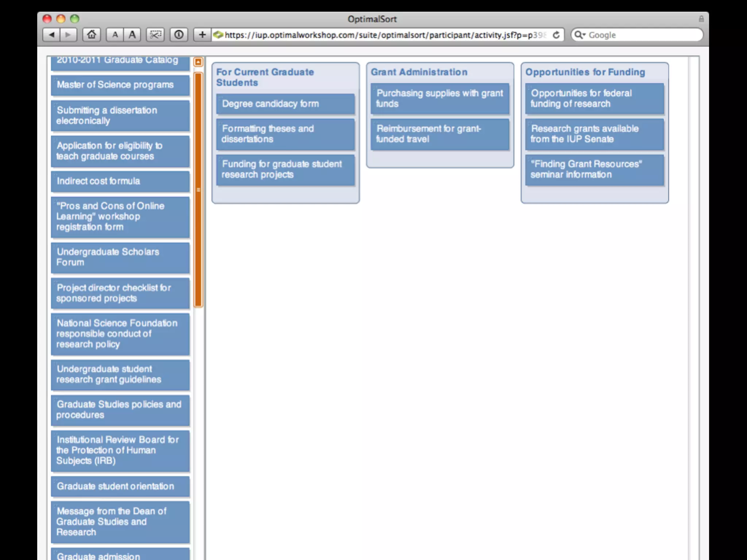This screenshot has height=560, width=747.
Task: Click the browser forward arrow button
Action: click(68, 35)
